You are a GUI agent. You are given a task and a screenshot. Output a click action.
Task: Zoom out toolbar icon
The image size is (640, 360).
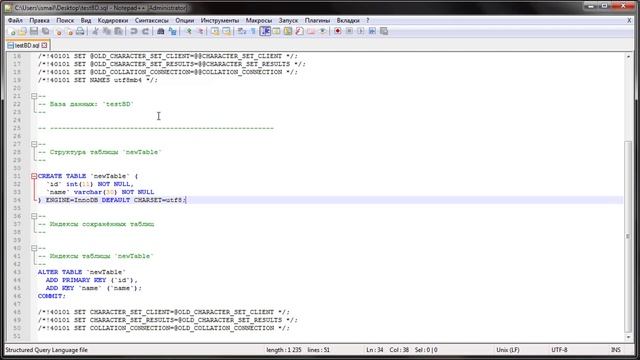click(201, 31)
